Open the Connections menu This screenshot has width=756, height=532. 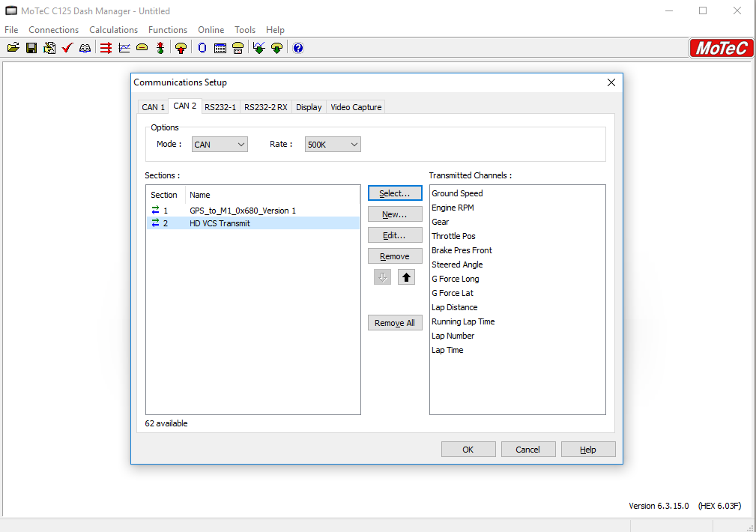pos(53,30)
